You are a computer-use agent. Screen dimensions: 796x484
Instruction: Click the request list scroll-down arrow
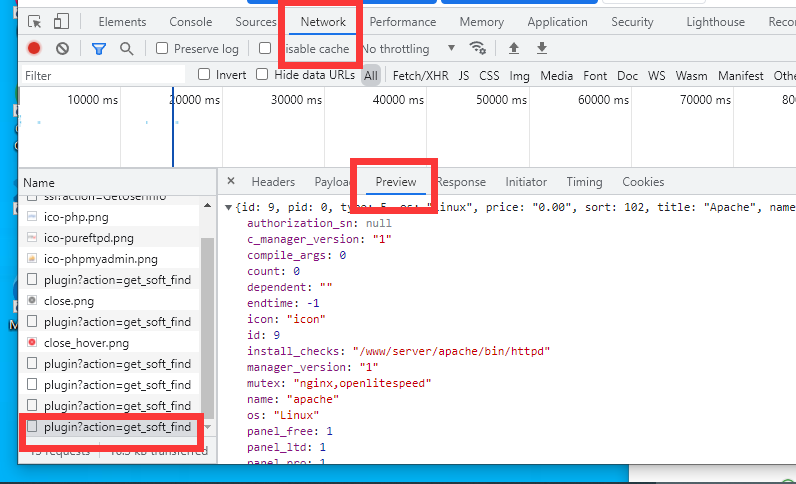(207, 427)
